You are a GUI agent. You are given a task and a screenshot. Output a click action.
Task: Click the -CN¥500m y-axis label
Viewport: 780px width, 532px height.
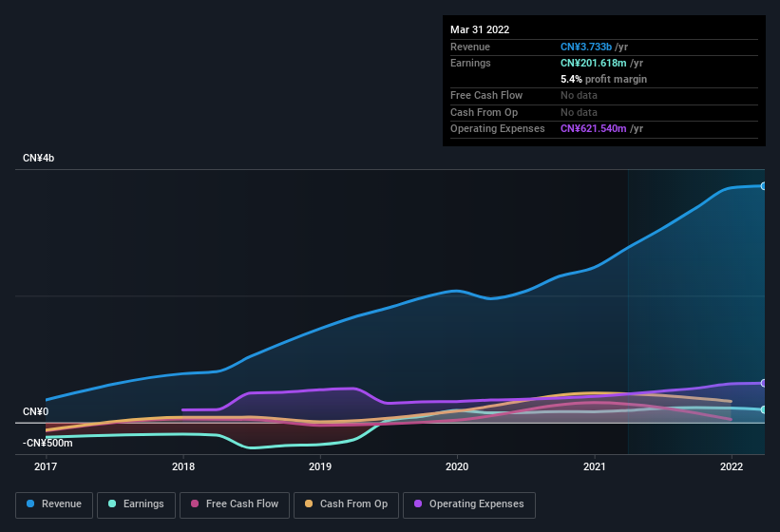point(48,443)
